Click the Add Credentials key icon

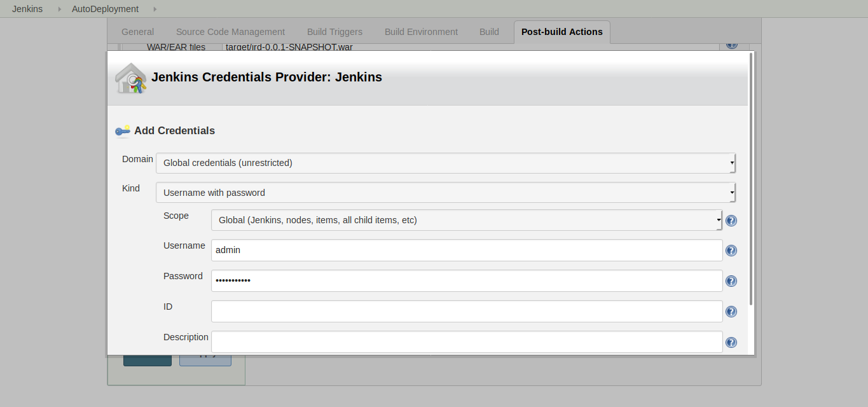click(123, 130)
